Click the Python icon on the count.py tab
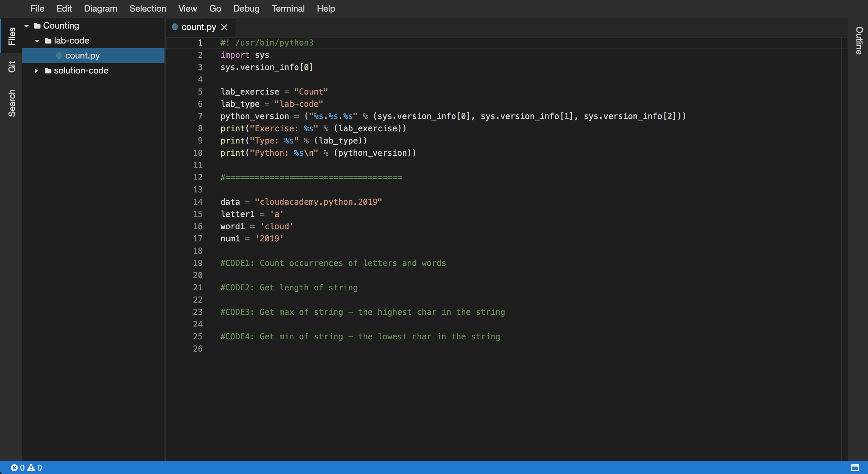868x474 pixels. pyautogui.click(x=175, y=27)
